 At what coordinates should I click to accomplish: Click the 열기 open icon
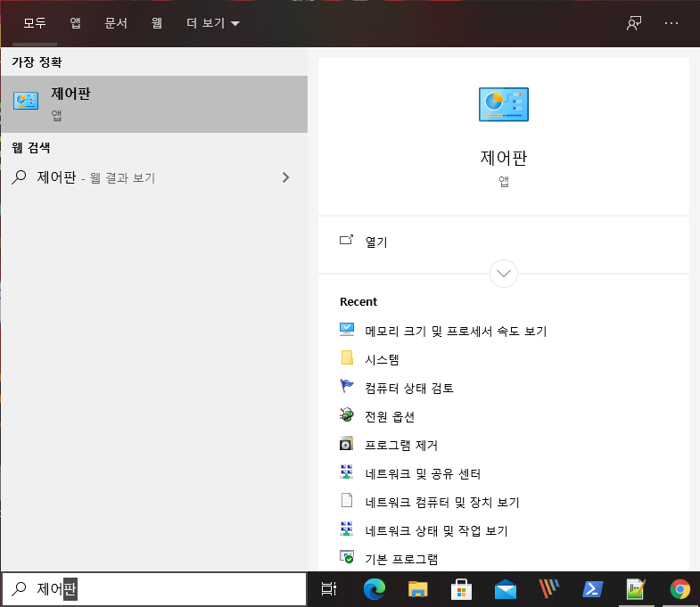346,240
